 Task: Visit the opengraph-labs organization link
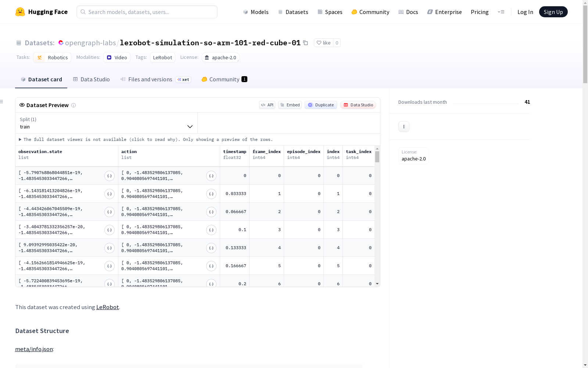90,43
